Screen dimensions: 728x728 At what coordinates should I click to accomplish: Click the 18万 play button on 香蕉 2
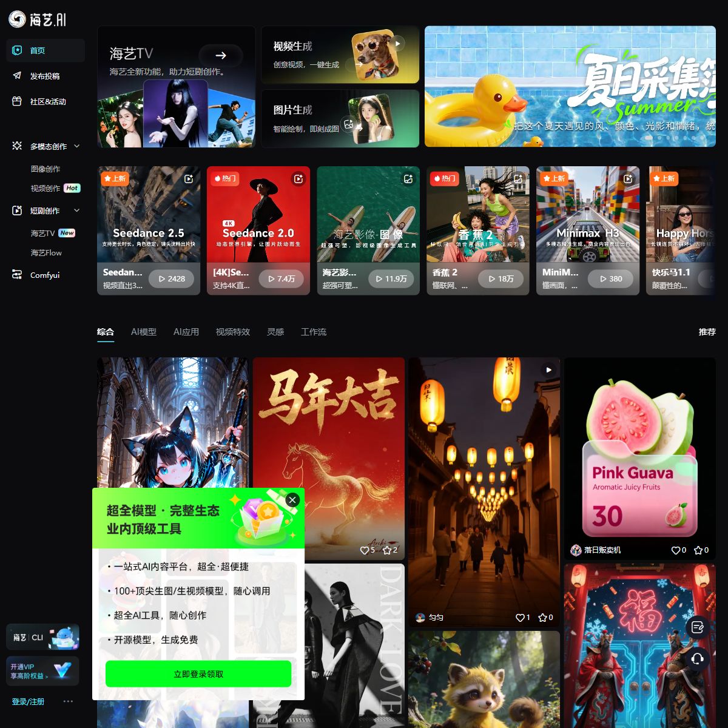pos(501,278)
